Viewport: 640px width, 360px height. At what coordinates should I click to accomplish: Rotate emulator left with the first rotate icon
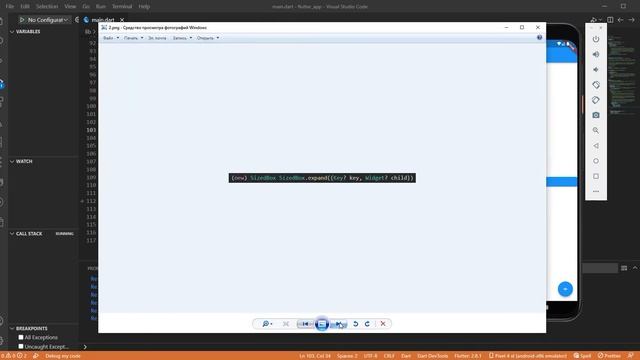click(x=596, y=85)
